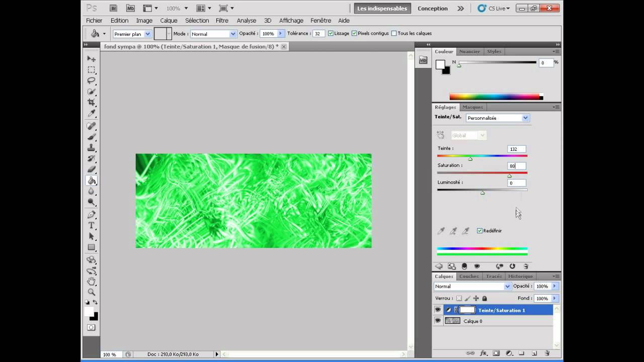Open the layer Opacité arrow in the Calques panel
Viewport: 644px width, 362px height.
554,286
